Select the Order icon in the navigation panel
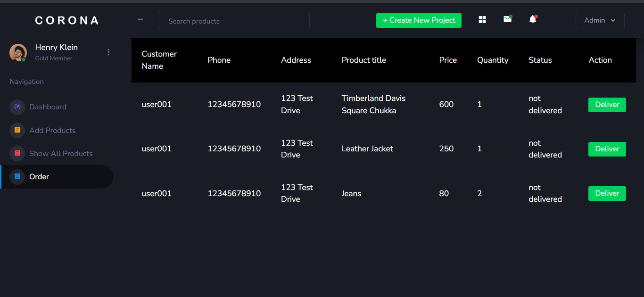The image size is (644, 297). [17, 176]
